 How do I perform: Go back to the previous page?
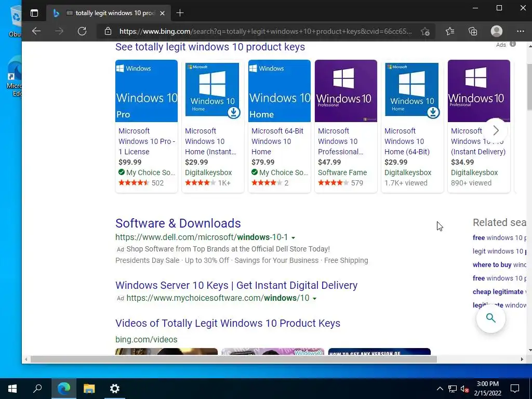point(36,31)
